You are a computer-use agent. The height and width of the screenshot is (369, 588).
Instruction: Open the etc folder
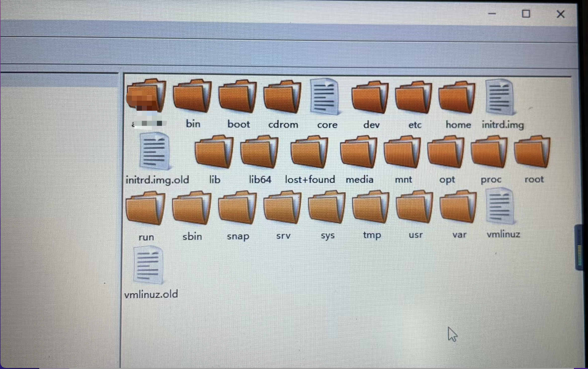pyautogui.click(x=414, y=97)
